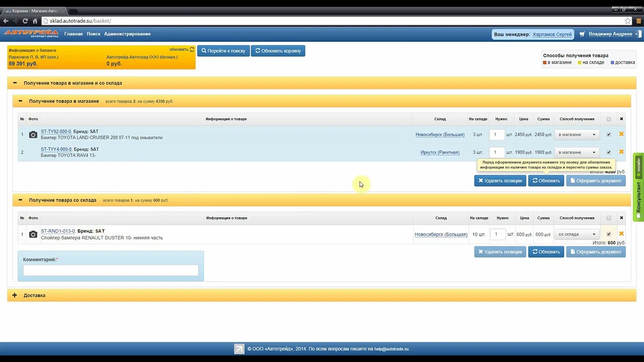Open Администрирование menu item

(x=127, y=34)
